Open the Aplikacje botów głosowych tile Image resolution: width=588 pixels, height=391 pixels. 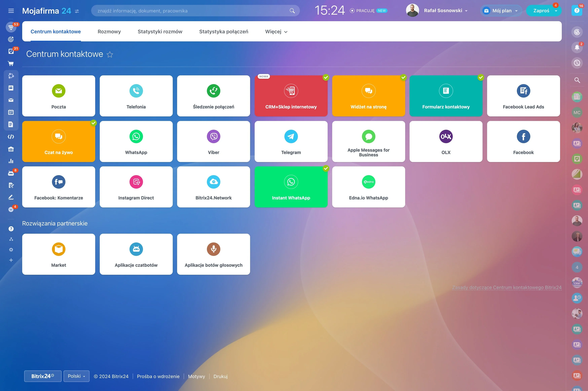coord(213,254)
